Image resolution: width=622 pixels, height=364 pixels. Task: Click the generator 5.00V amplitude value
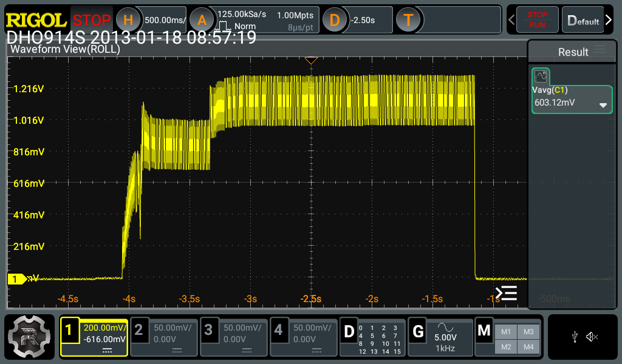pos(445,337)
